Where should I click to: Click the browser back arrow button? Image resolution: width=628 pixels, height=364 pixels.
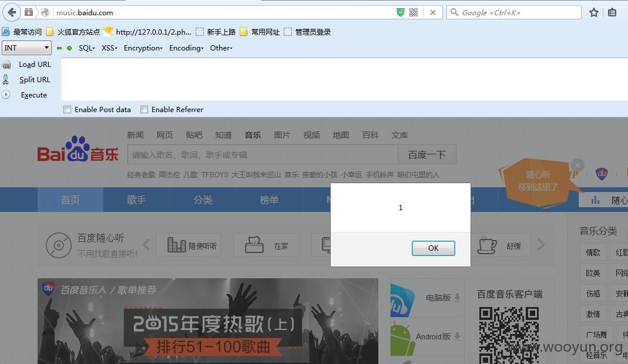(x=12, y=12)
